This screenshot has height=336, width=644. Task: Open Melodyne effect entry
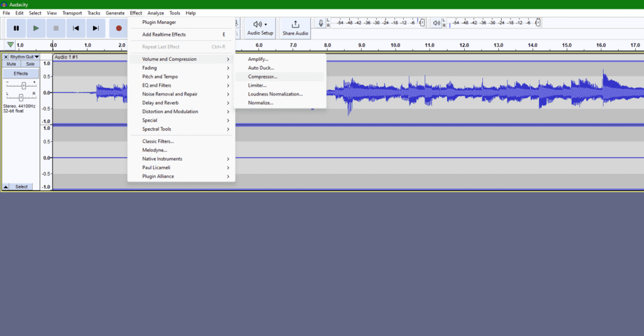[181, 150]
